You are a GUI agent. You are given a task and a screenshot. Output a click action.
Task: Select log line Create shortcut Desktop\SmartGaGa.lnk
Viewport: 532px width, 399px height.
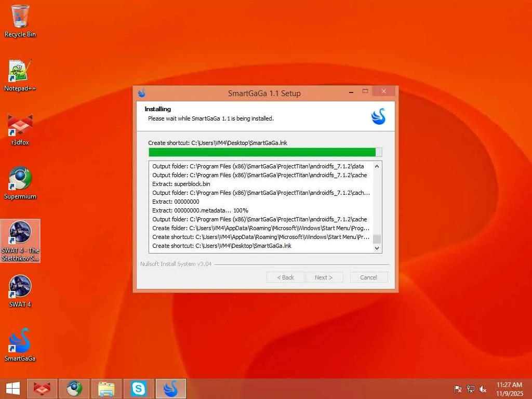coord(221,246)
